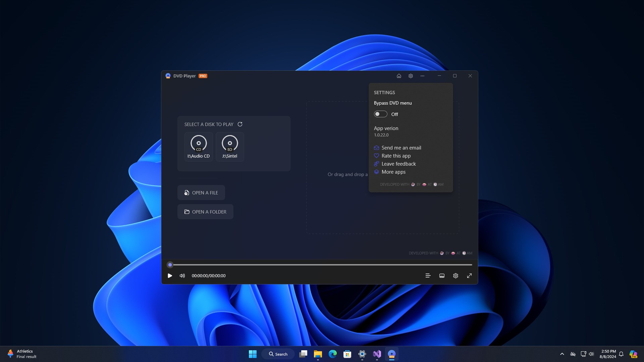
Task: Open playback settings gear icon
Action: click(455, 276)
